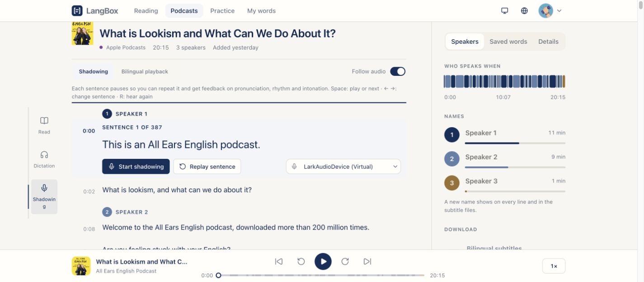
Task: Click the Replay sentence button
Action: point(207,166)
